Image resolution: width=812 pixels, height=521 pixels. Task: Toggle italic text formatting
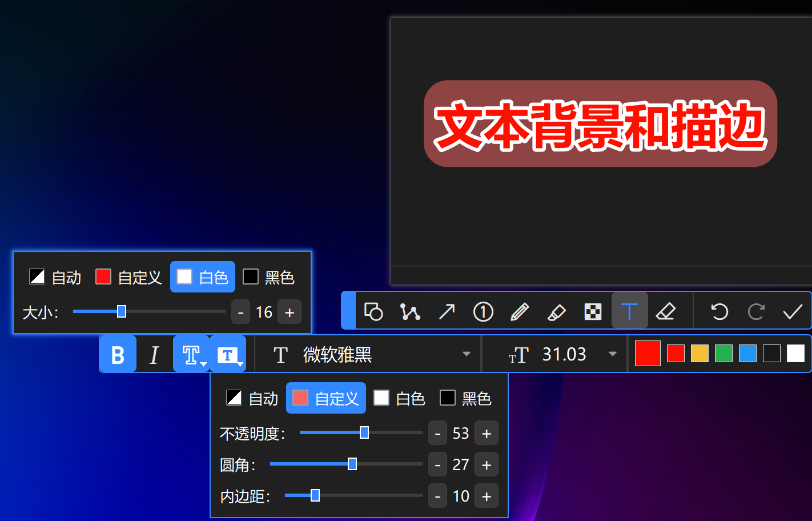click(x=154, y=354)
